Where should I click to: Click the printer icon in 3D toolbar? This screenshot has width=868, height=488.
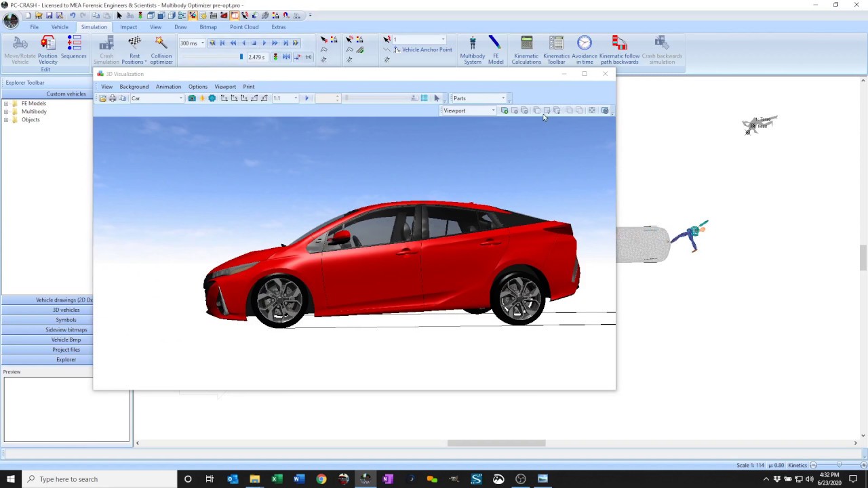[113, 98]
